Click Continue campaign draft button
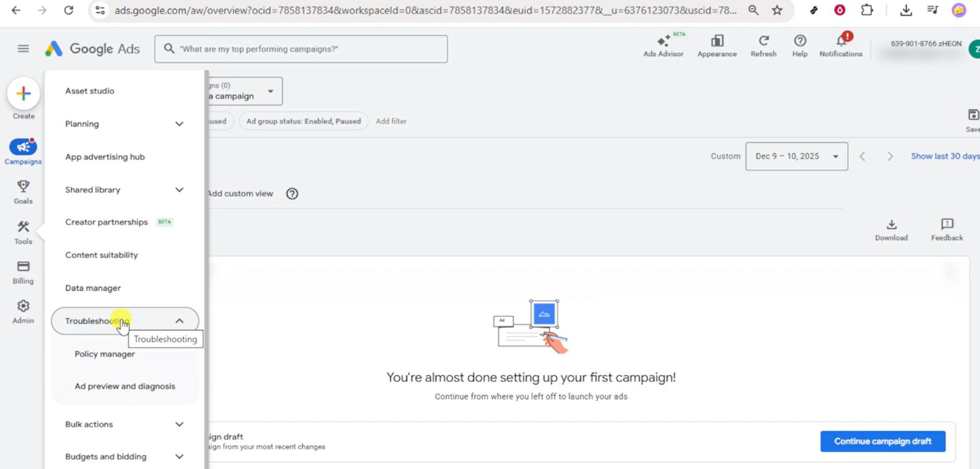The width and height of the screenshot is (980, 469). tap(882, 441)
